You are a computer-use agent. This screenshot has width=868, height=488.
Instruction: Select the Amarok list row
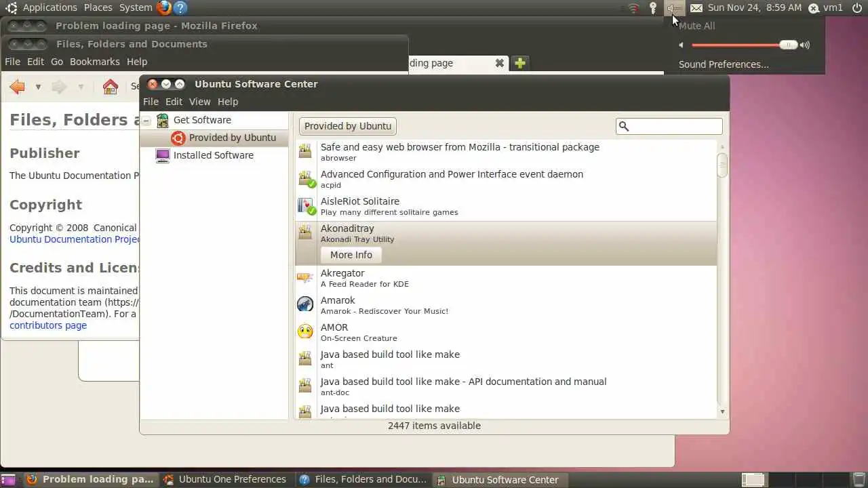506,305
